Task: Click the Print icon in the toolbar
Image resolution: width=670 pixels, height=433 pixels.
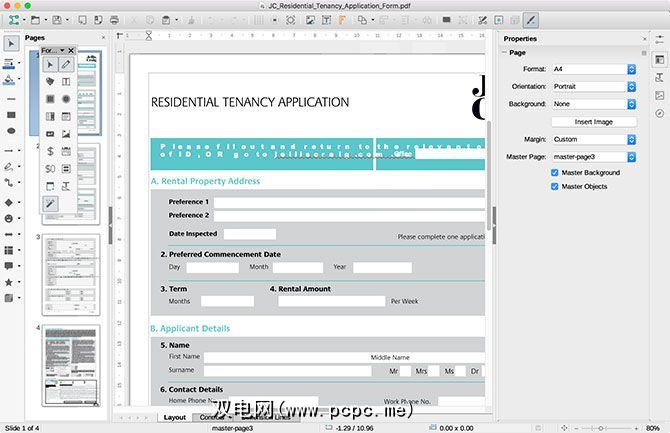Action: point(114,20)
